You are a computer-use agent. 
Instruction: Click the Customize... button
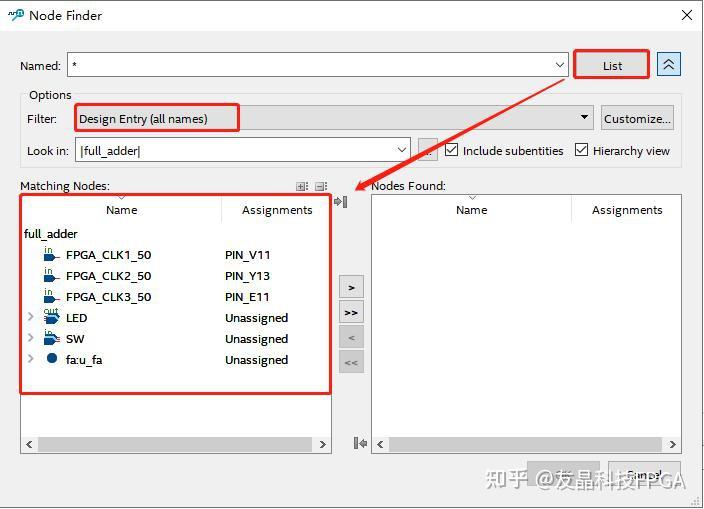pos(637,118)
